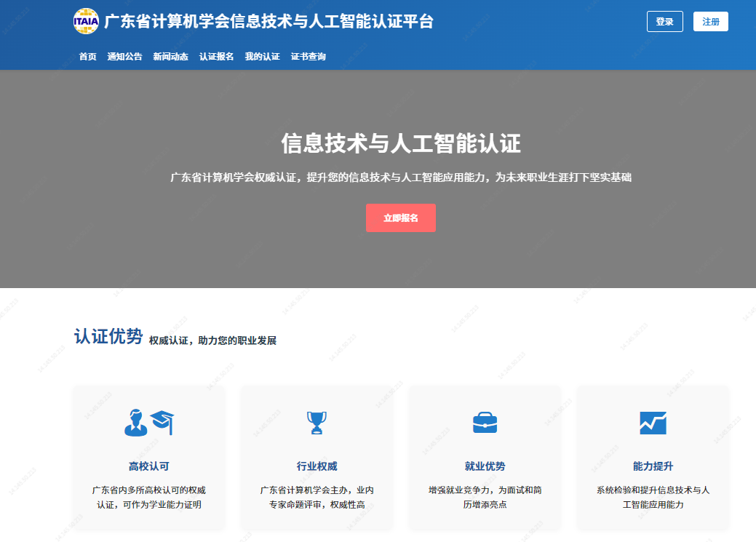Image resolution: width=756 pixels, height=542 pixels.
Task: Click the 能力提升 chart icon
Action: click(x=653, y=423)
